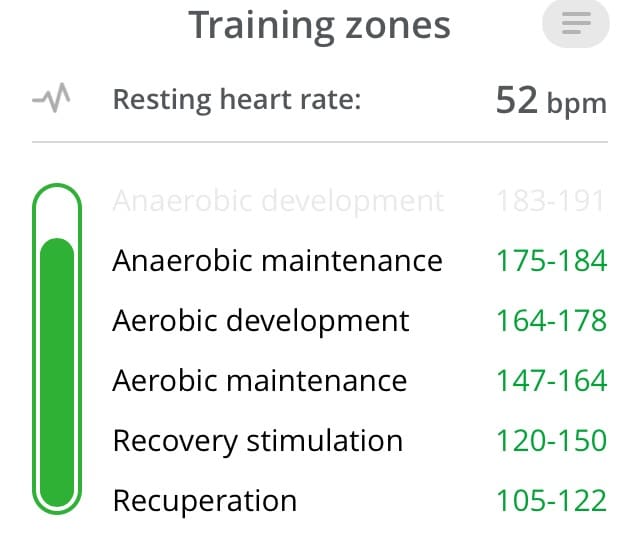640x558 pixels.
Task: Click the 164-178 heart rate range
Action: [551, 321]
